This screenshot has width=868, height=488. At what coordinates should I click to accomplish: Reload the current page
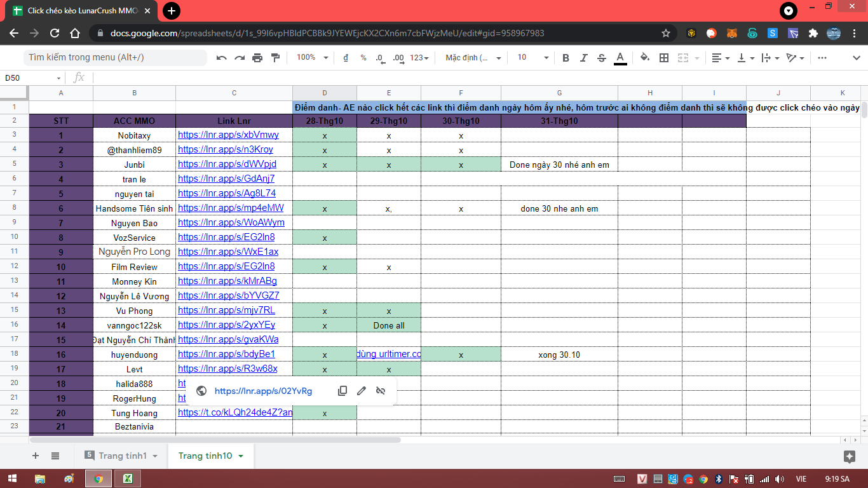pyautogui.click(x=55, y=33)
